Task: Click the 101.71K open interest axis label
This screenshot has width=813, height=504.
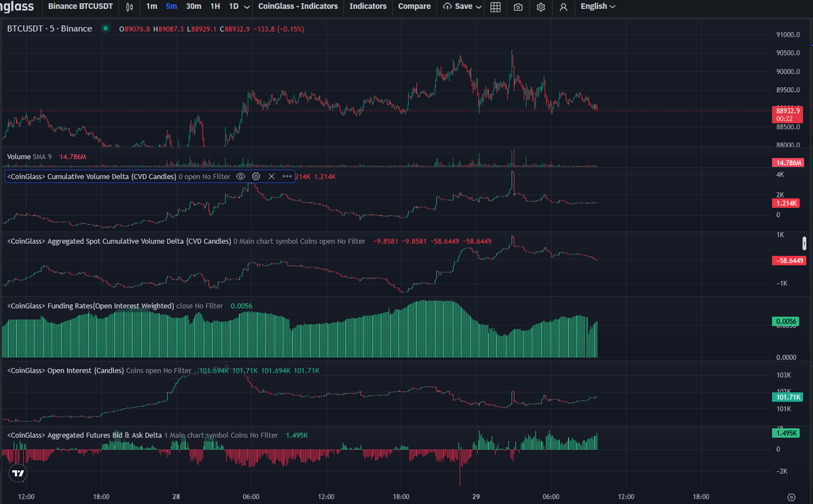Action: tap(787, 397)
